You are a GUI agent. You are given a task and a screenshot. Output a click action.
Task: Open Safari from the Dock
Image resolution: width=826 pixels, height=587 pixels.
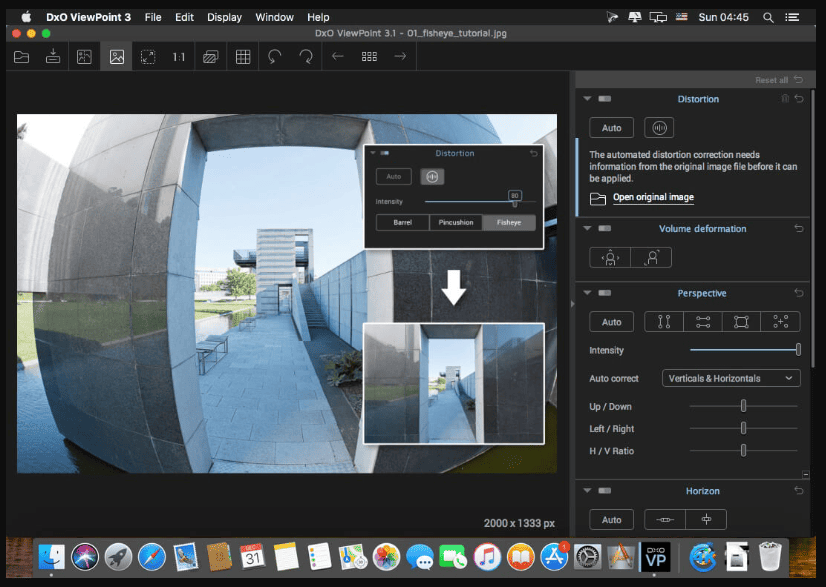point(152,557)
